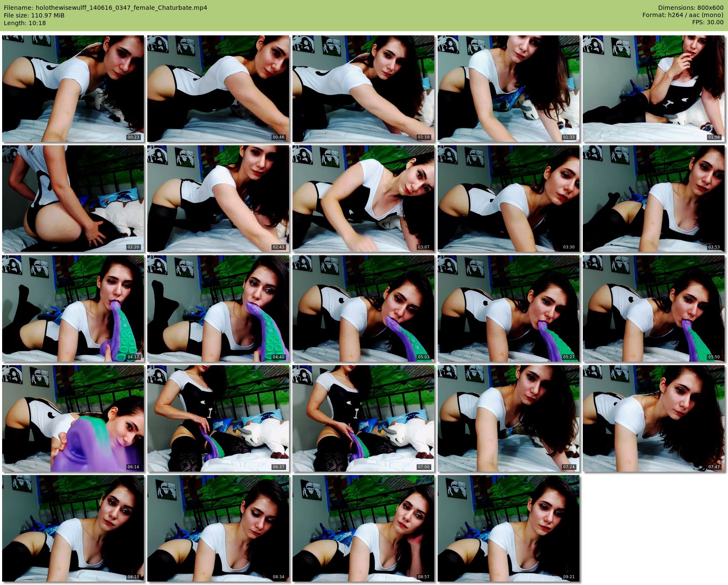Choose the thumbnail stamped 06:37
728x585 pixels.
click(x=218, y=418)
